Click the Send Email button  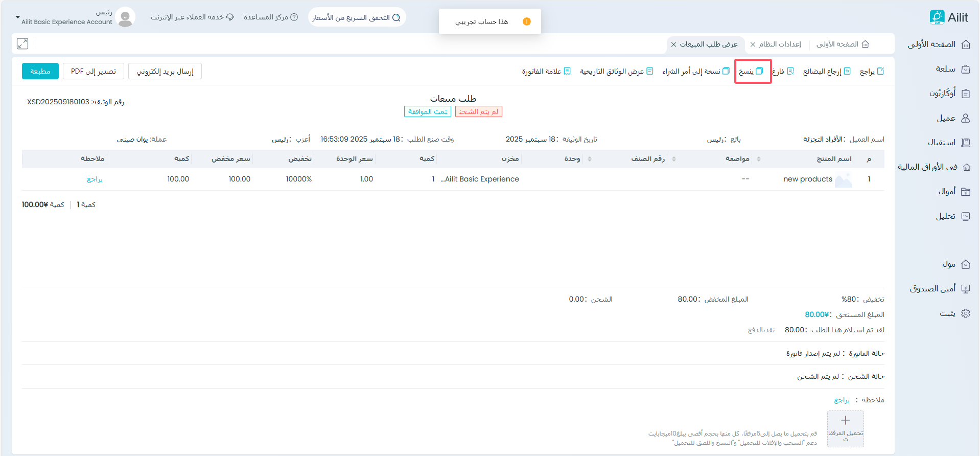(165, 71)
